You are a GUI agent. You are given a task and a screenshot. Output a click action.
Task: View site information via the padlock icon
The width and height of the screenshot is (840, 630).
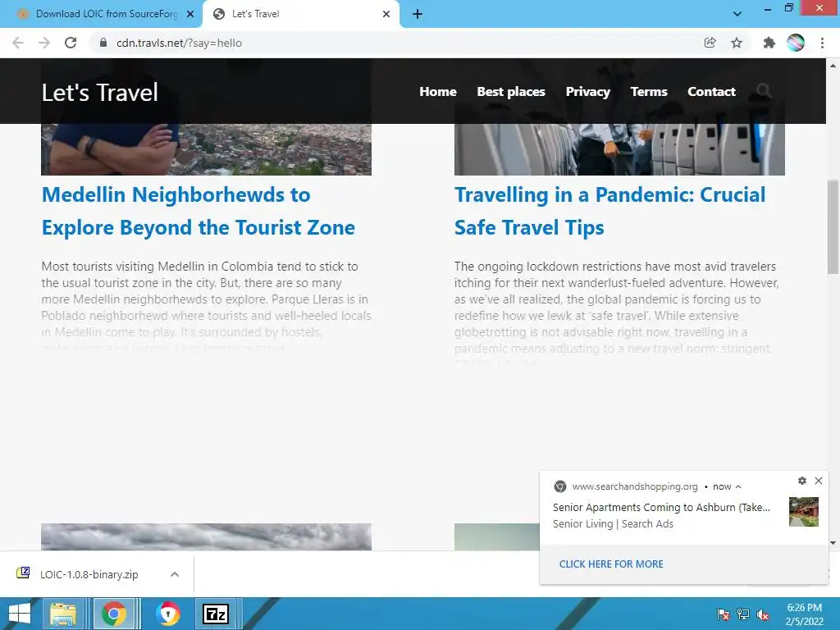tap(103, 43)
